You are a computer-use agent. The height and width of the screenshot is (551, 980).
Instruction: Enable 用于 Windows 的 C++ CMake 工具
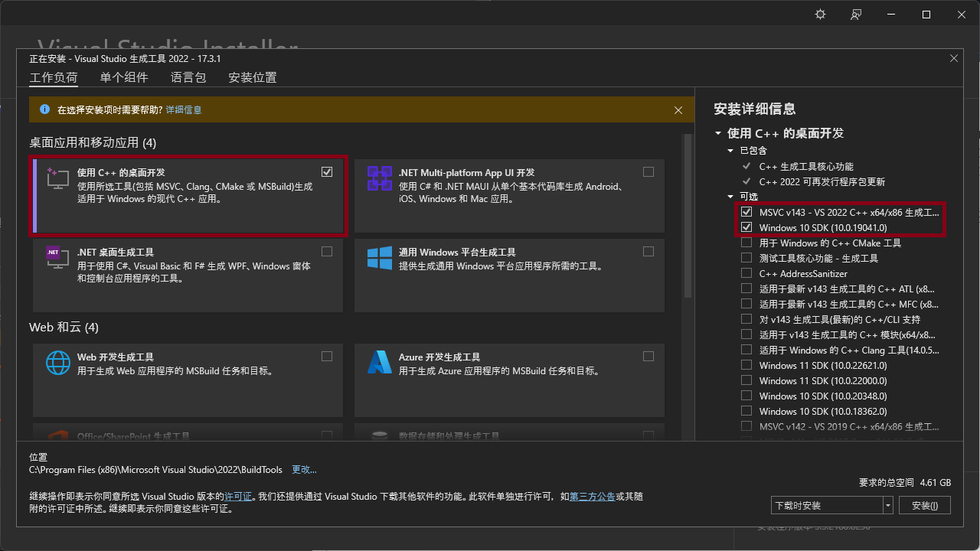point(746,243)
